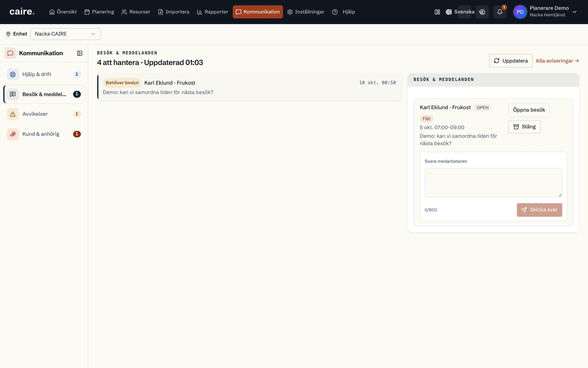Click the OPEN status badge
The width and height of the screenshot is (588, 368).
tap(482, 108)
